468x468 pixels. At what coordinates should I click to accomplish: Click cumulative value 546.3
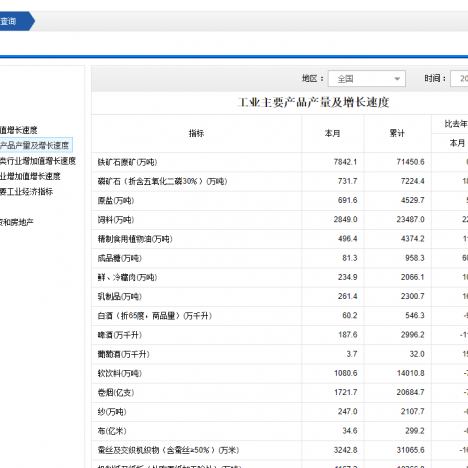coord(415,316)
